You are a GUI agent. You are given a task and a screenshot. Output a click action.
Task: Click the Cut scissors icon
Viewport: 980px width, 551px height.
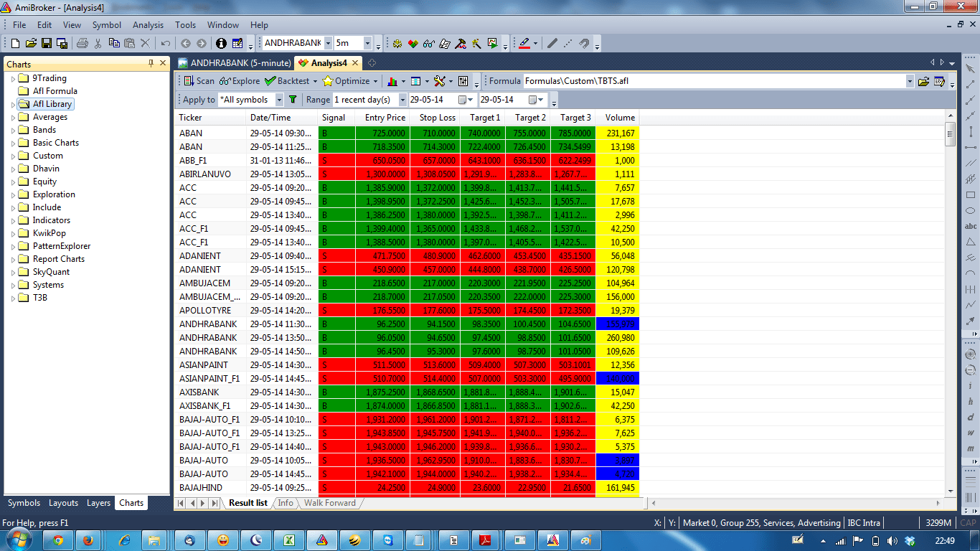tap(98, 43)
